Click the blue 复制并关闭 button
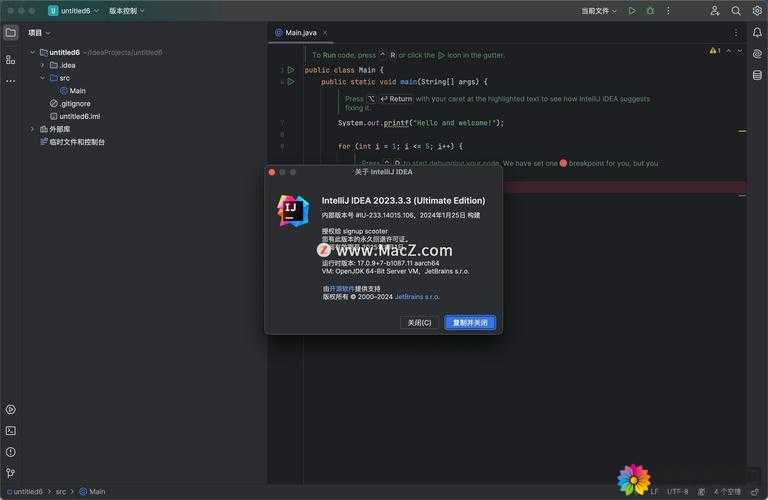768x500 pixels. click(470, 323)
